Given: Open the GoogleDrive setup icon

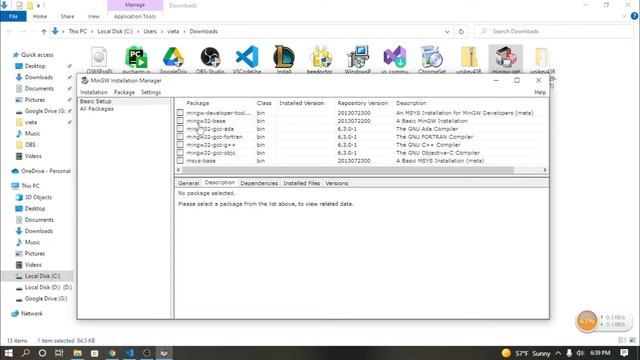Looking at the screenshot, I should point(173,57).
